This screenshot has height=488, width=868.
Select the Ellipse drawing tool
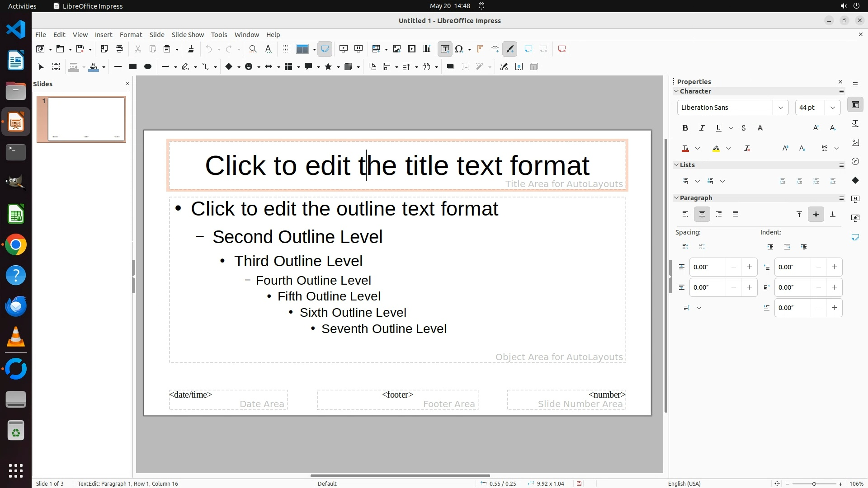click(x=147, y=66)
